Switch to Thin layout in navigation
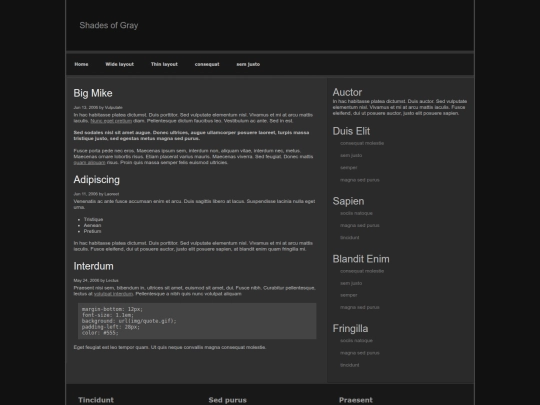Screen dimensions: 540x405 click(164, 64)
